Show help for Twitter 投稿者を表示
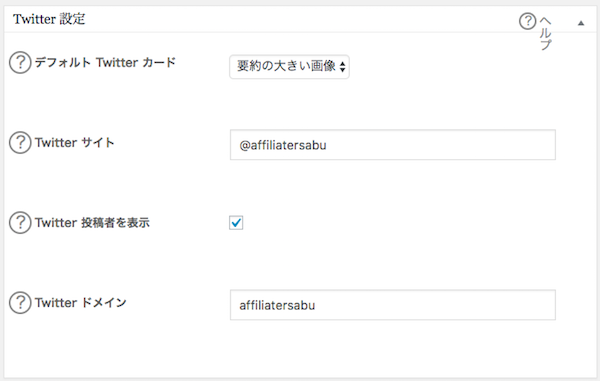 tap(20, 223)
